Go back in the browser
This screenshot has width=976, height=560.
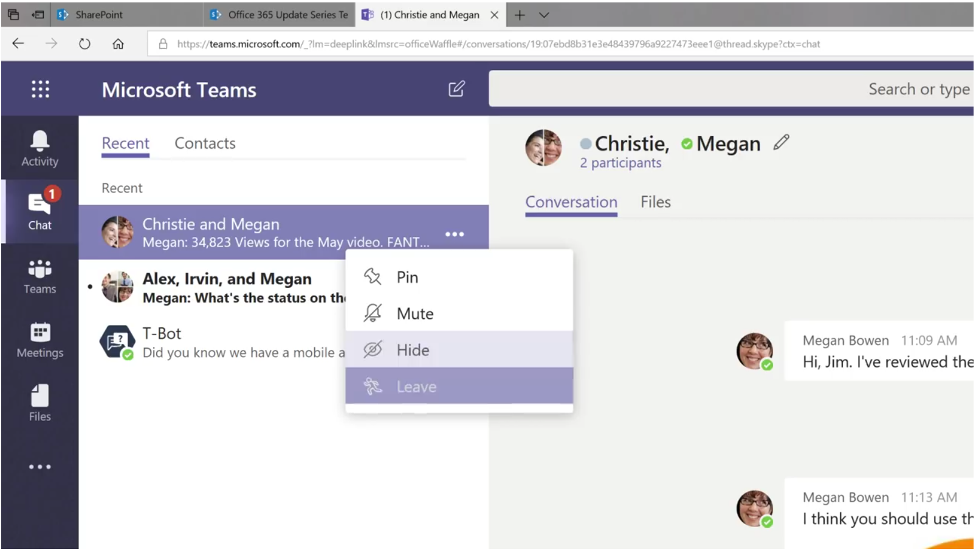tap(18, 43)
